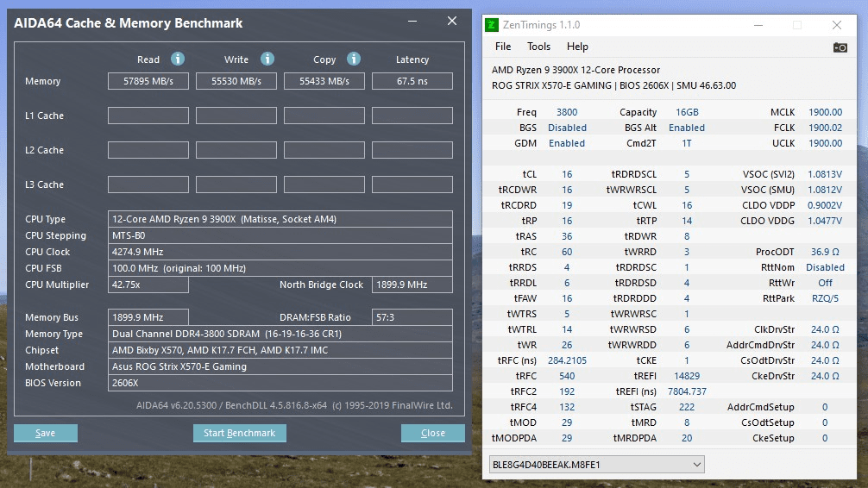Open the Tools menu in ZenTimings
Viewport: 868px width, 488px height.
(x=538, y=47)
